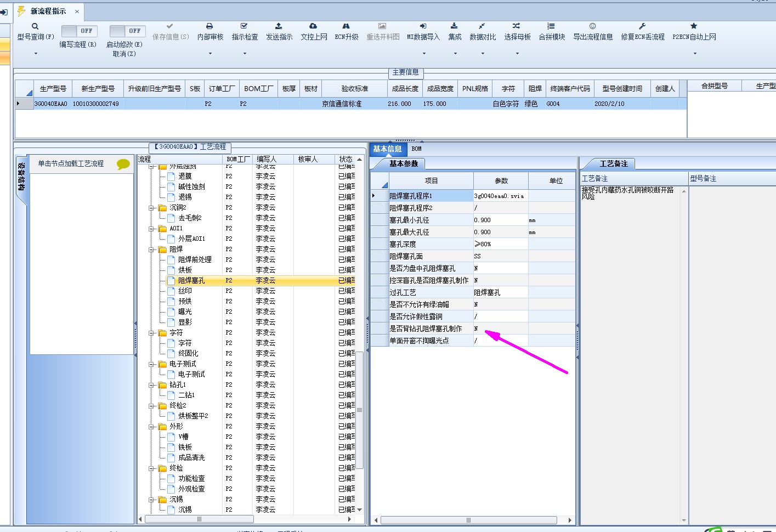Click the 选择母板 shuffle icon

pos(516,26)
